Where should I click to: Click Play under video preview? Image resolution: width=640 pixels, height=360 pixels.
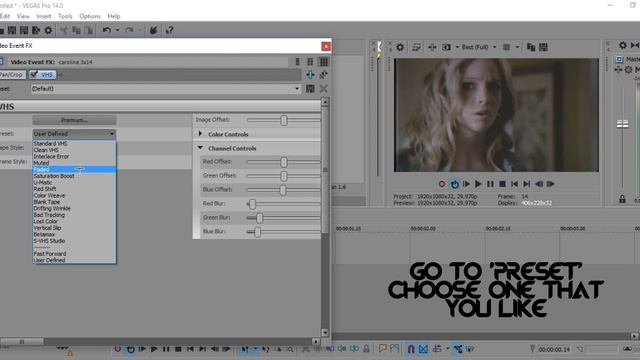click(478, 184)
